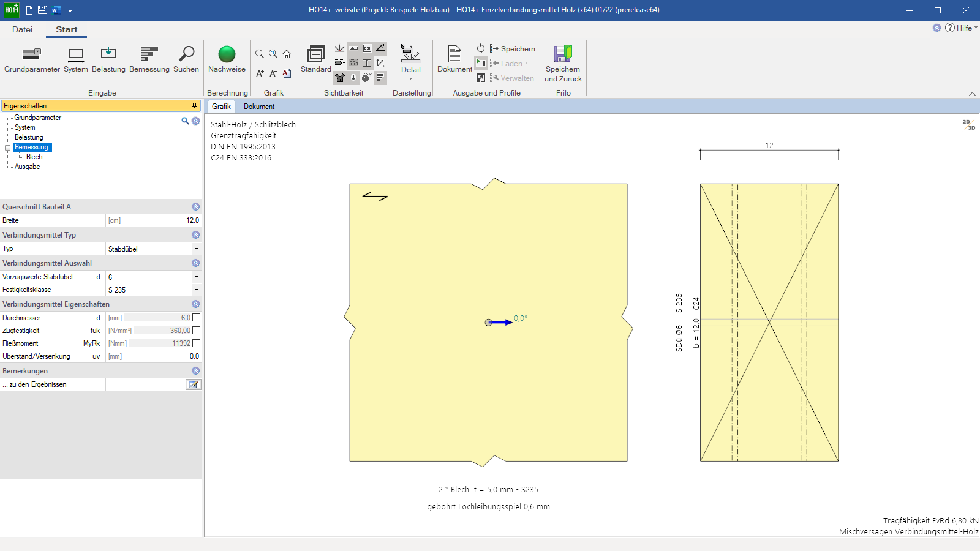Increase graphic font size A+
The image size is (980, 551).
tap(260, 73)
